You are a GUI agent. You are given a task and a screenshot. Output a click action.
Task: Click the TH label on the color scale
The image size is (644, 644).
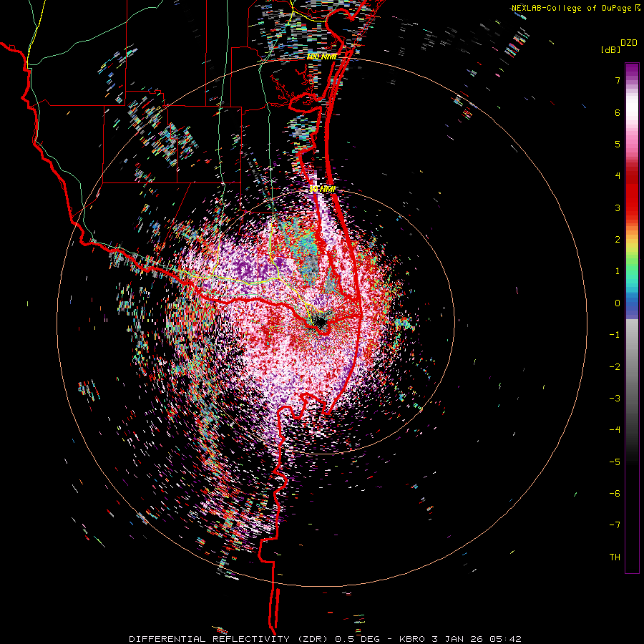(x=615, y=557)
